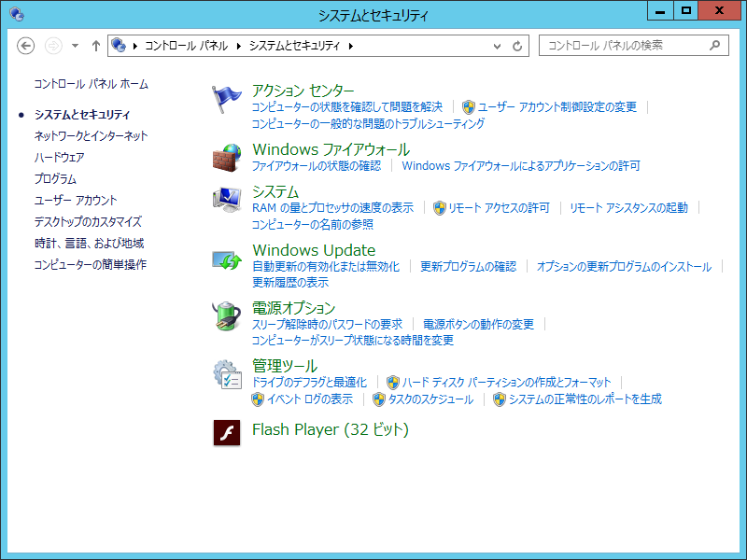
Task: Open デスクトップのカスタマイズ category
Action: coord(88,222)
